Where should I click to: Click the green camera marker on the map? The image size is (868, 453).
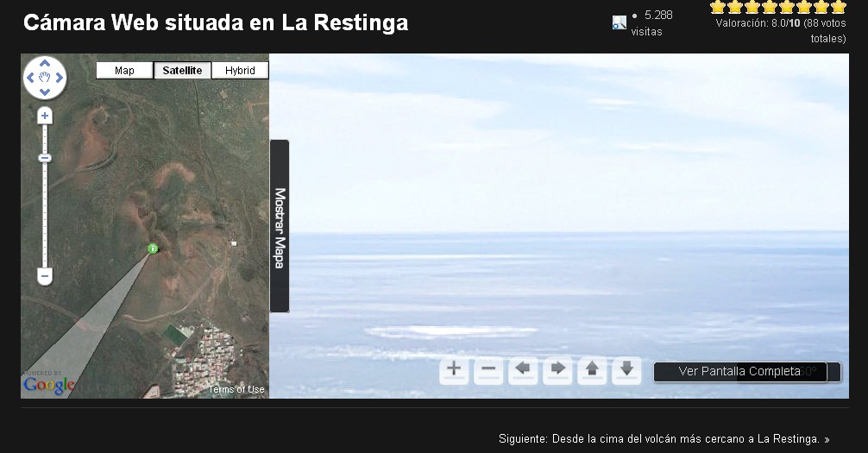pos(153,249)
